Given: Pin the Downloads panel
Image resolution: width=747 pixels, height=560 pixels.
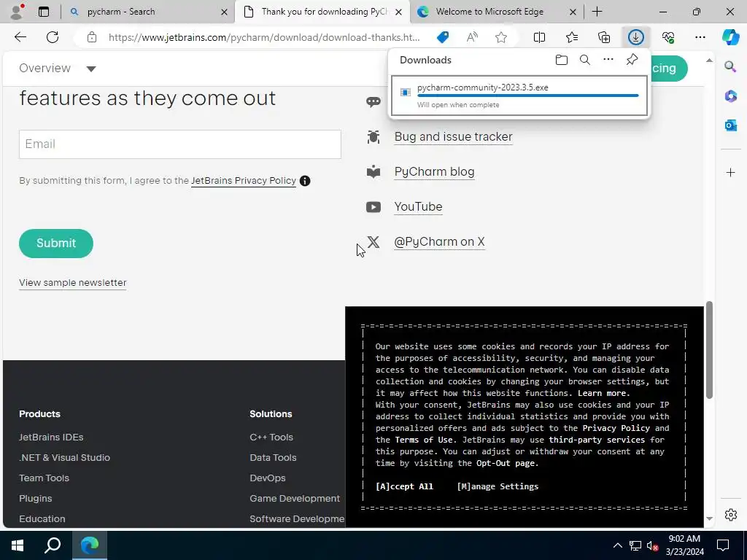Looking at the screenshot, I should coord(632,60).
